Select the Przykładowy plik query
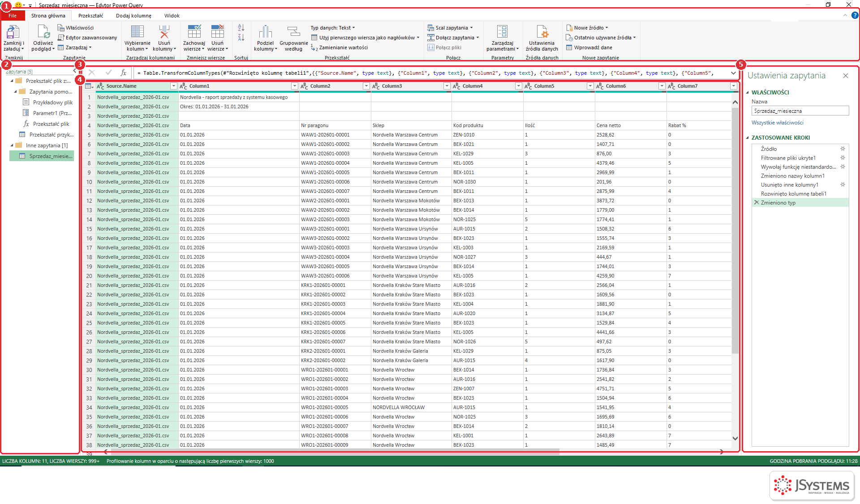This screenshot has height=504, width=860. pos(47,102)
